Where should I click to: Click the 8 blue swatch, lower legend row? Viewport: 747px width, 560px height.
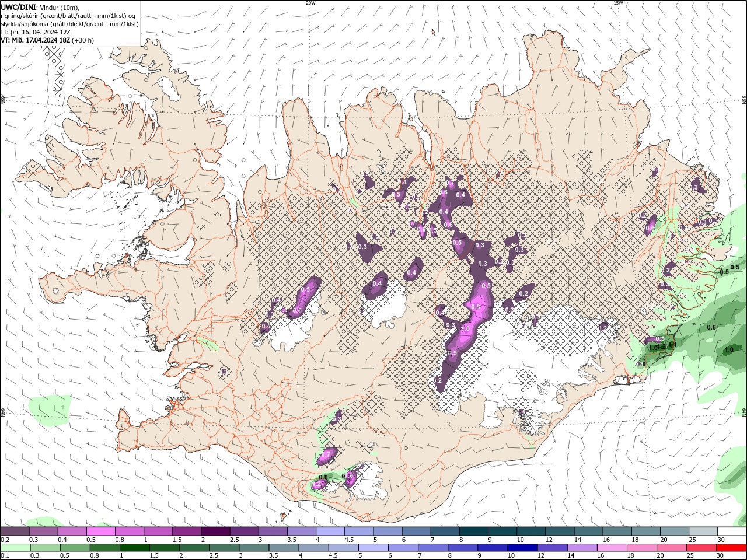[x=462, y=548]
